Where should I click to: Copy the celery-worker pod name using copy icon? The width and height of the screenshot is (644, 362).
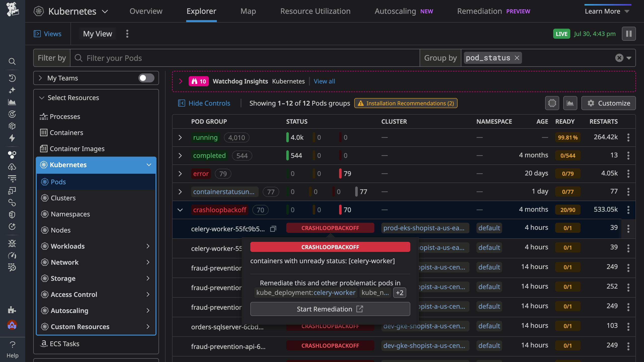[x=273, y=229]
